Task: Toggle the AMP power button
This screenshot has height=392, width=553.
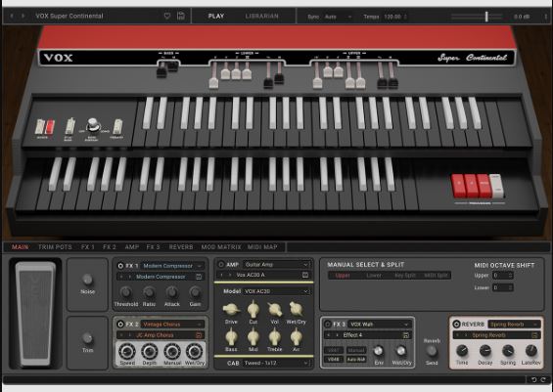Action: point(221,264)
